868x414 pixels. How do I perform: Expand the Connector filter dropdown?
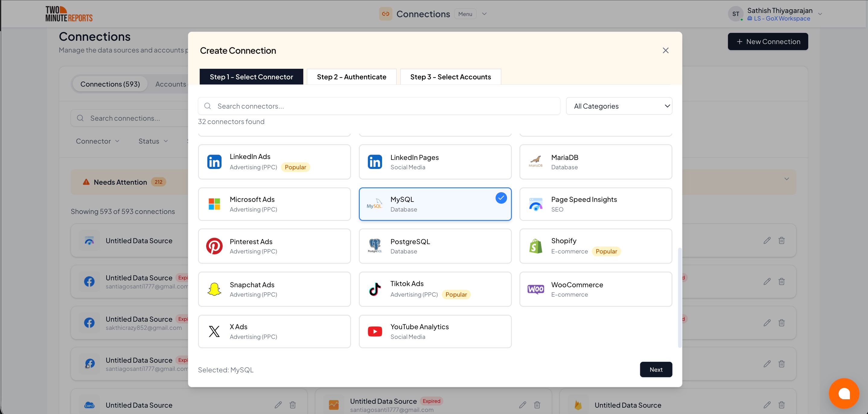tap(97, 141)
